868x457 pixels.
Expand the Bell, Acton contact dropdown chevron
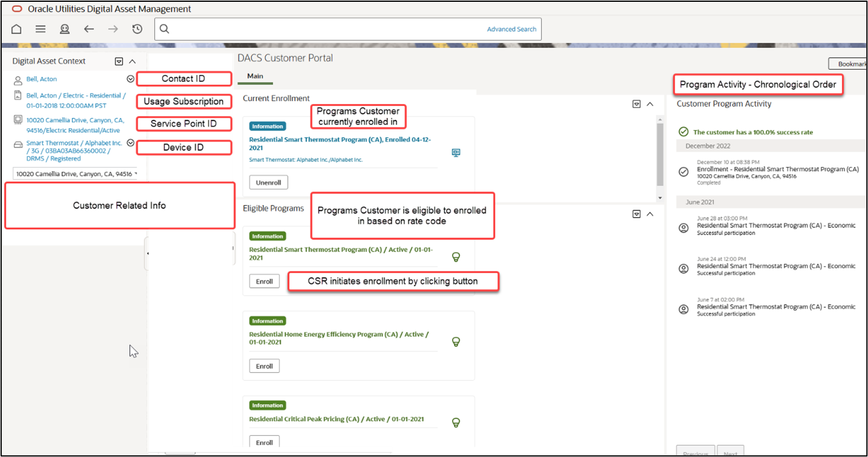130,79
